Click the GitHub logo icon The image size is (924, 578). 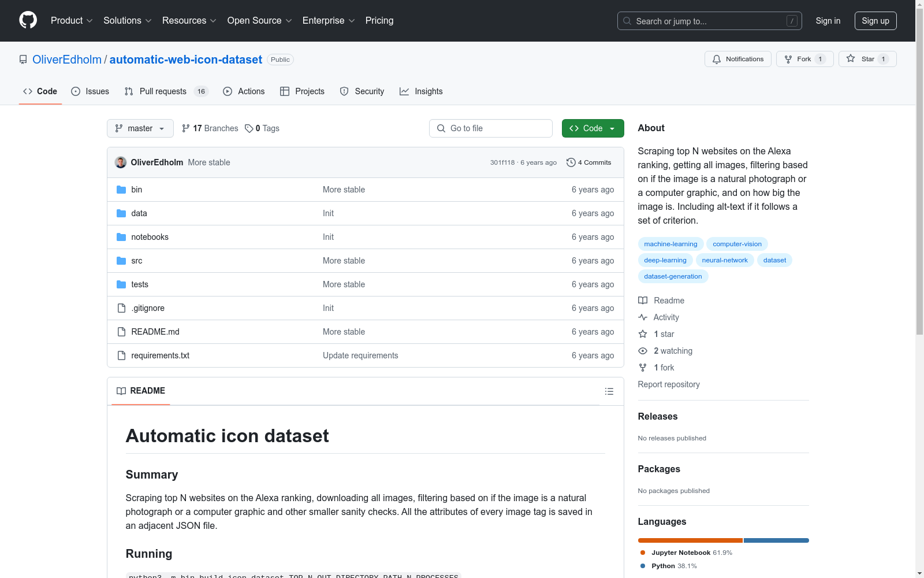point(28,20)
